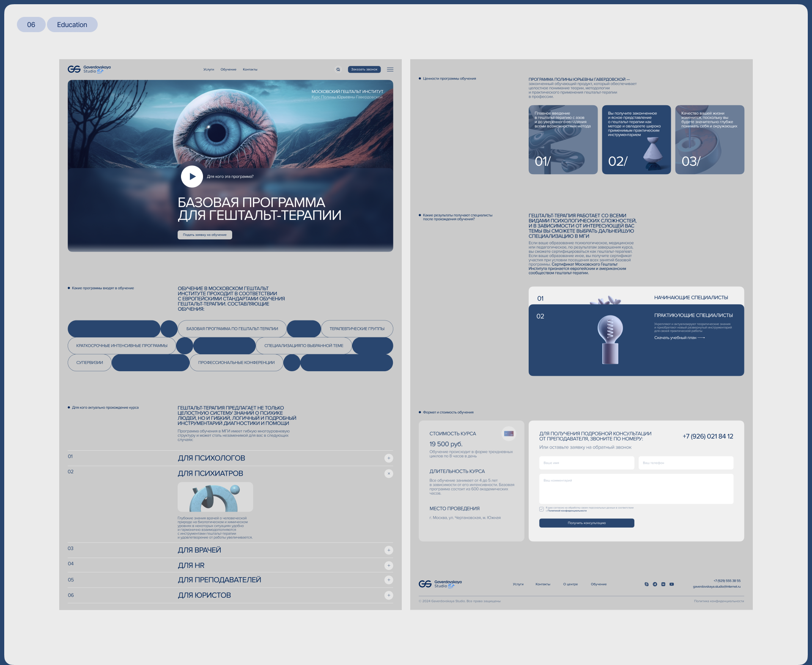Open 'Обучение' in top navigation
812x665 pixels.
(x=228, y=69)
